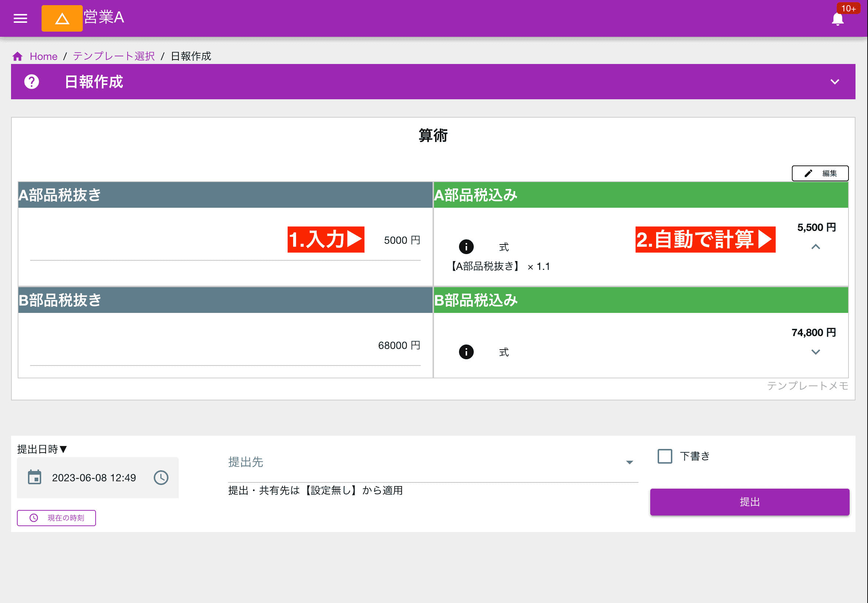868x603 pixels.
Task: Click the help question mark icon
Action: coord(32,82)
